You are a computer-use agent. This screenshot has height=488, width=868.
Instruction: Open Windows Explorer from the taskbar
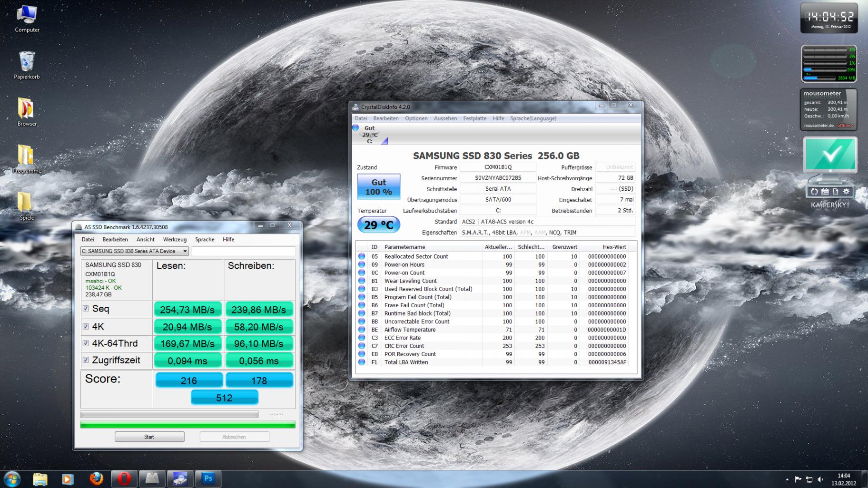[x=40, y=479]
